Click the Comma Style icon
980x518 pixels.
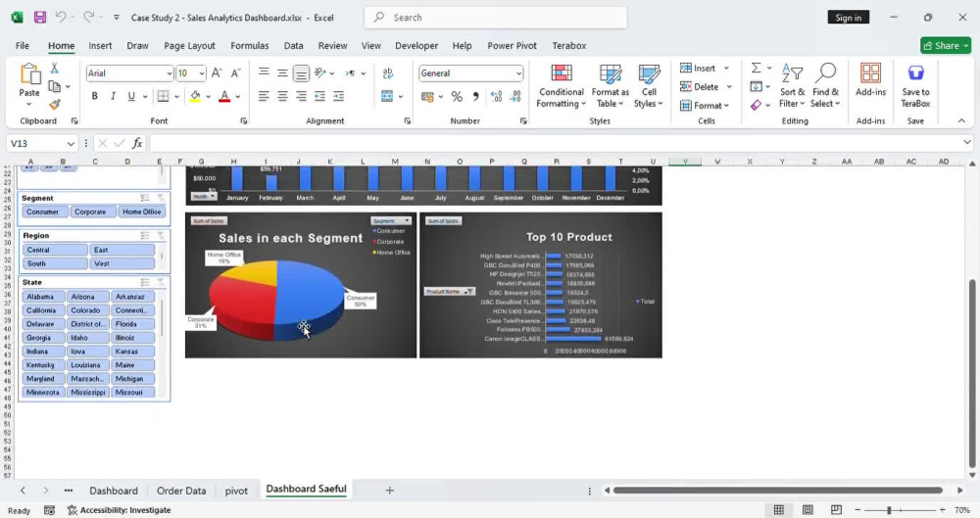click(475, 96)
